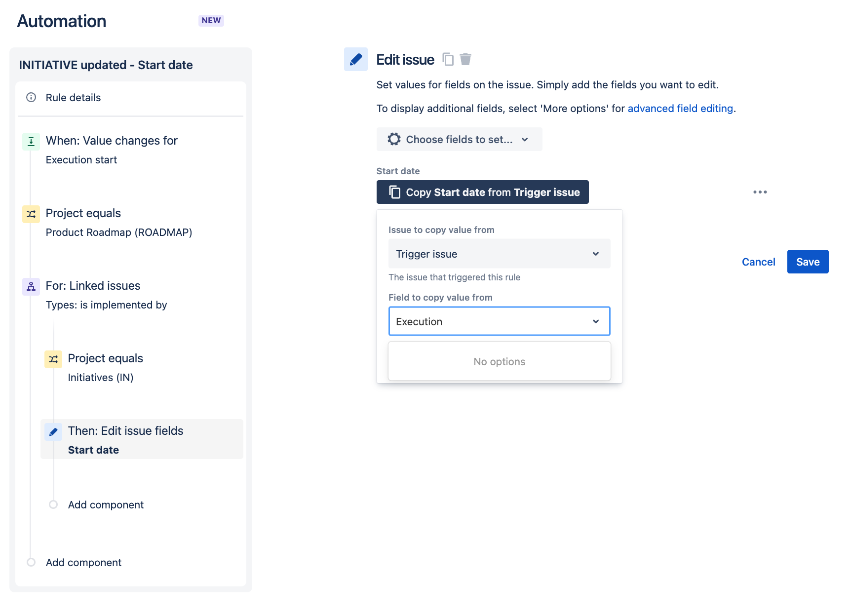
Task: Cancel the edit issue changes
Action: (x=758, y=262)
